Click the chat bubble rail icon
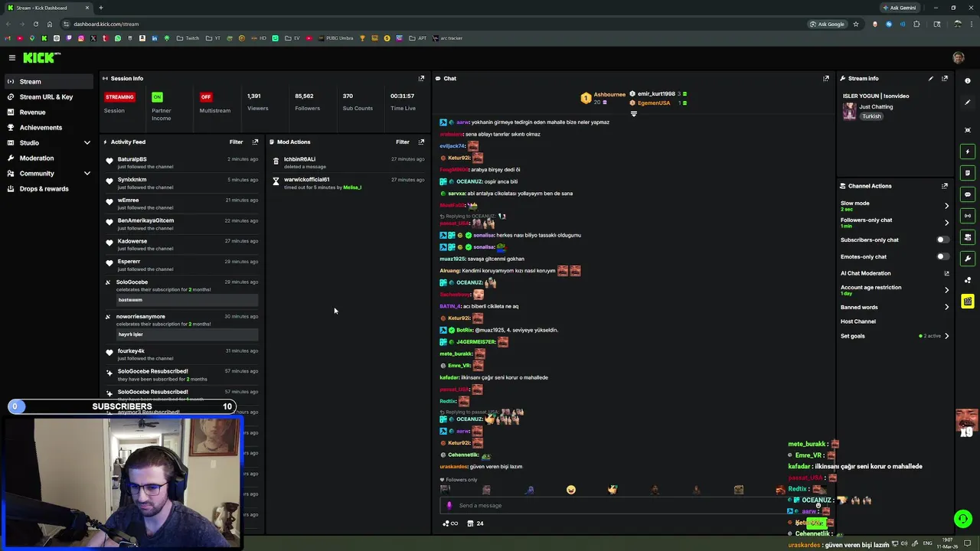 [x=968, y=194]
